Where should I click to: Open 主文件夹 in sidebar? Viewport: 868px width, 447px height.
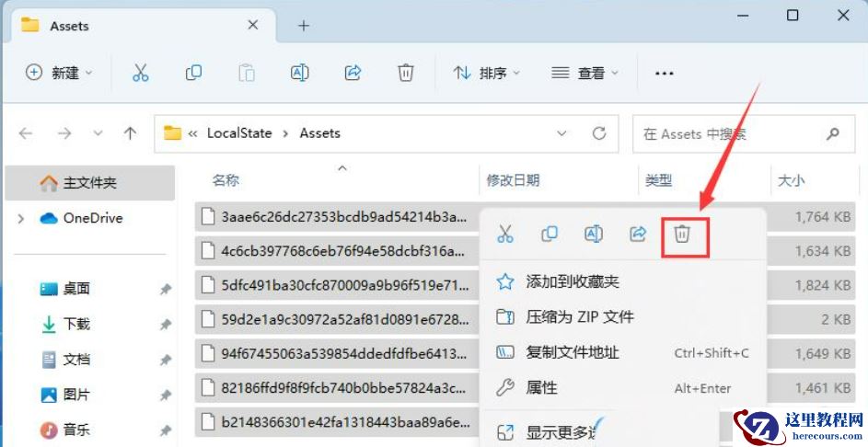[89, 182]
